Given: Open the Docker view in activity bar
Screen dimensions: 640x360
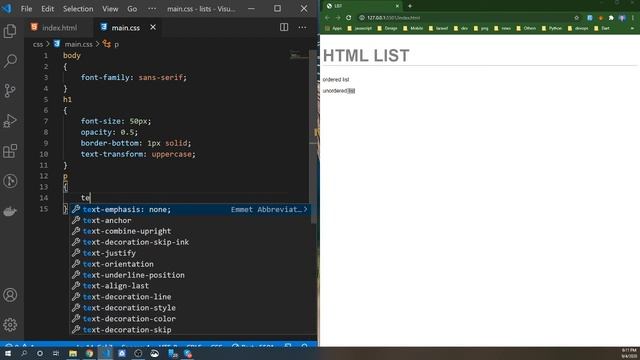Looking at the screenshot, I should (x=10, y=211).
